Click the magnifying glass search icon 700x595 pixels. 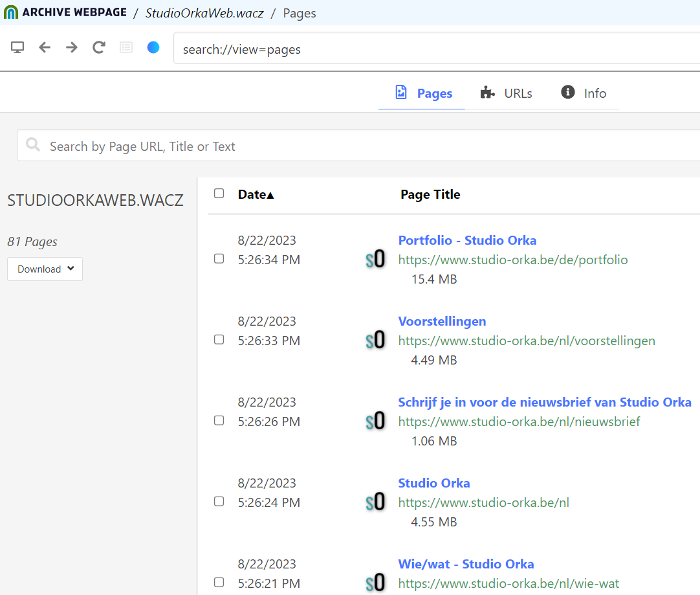[x=33, y=146]
